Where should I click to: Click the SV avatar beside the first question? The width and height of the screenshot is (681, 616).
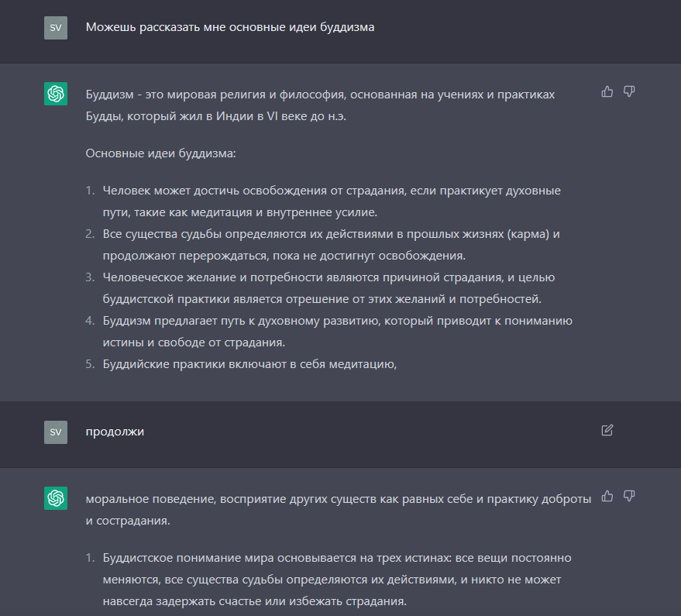tap(56, 28)
